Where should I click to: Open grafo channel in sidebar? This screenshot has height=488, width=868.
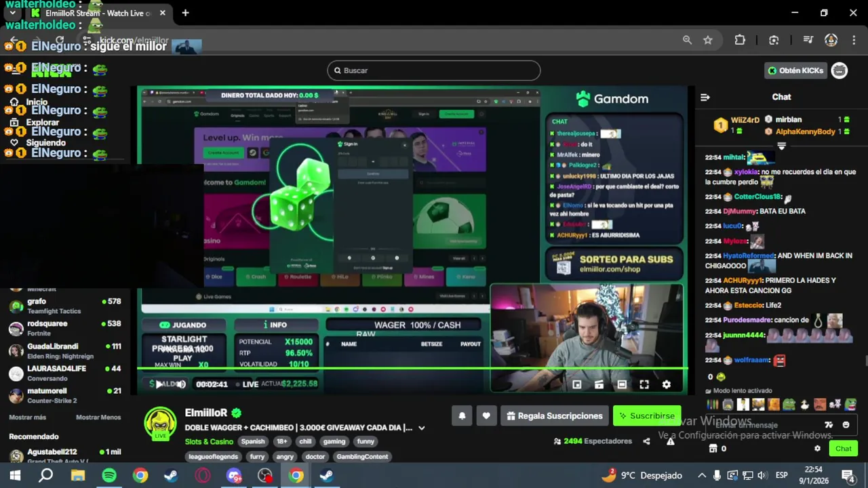coord(65,306)
